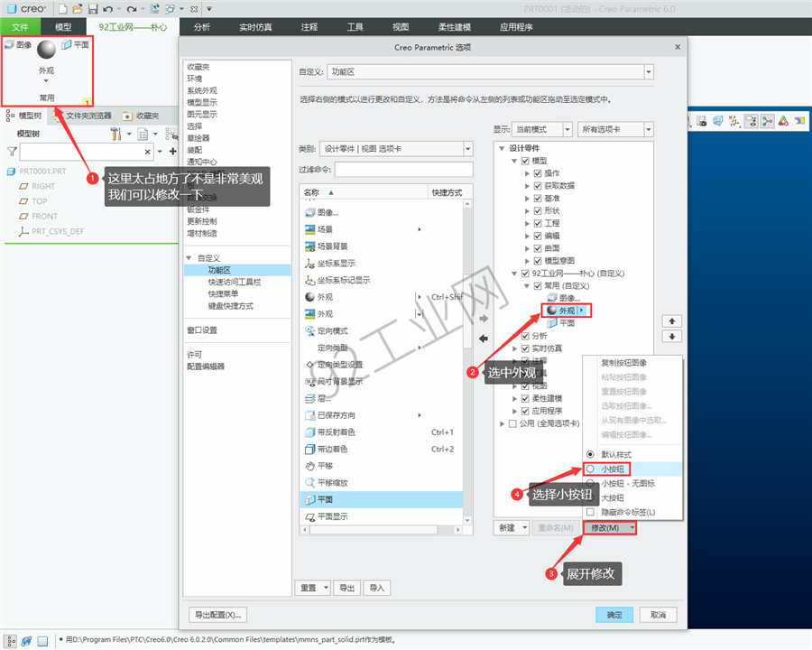Move selected item up with arrow button
This screenshot has height=650, width=812.
671,321
